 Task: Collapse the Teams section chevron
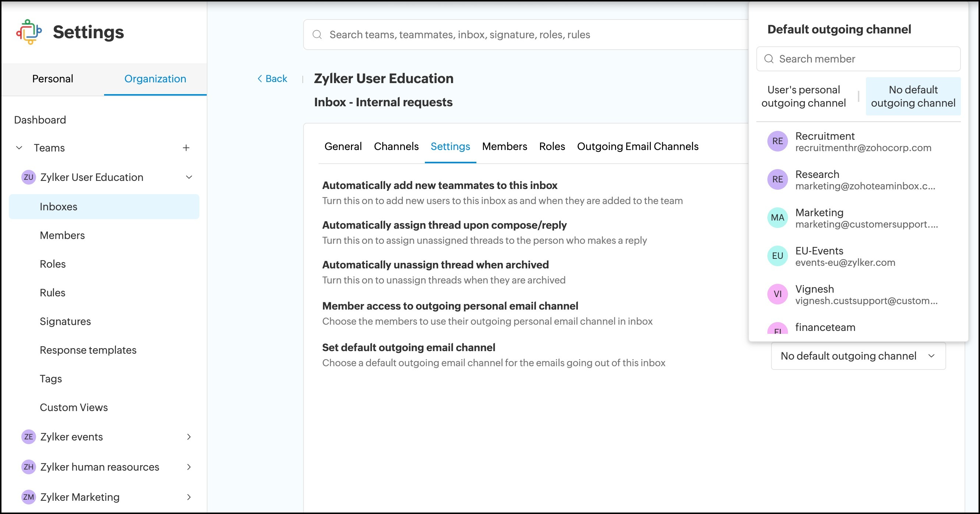pos(19,148)
